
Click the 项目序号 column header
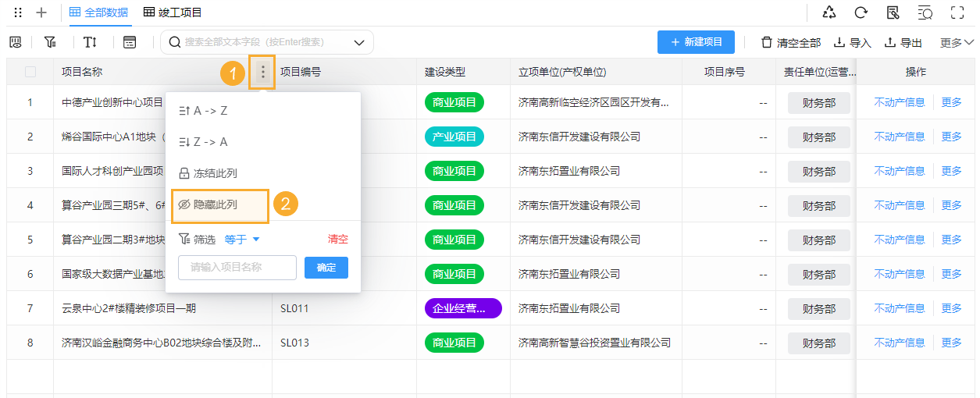725,72
